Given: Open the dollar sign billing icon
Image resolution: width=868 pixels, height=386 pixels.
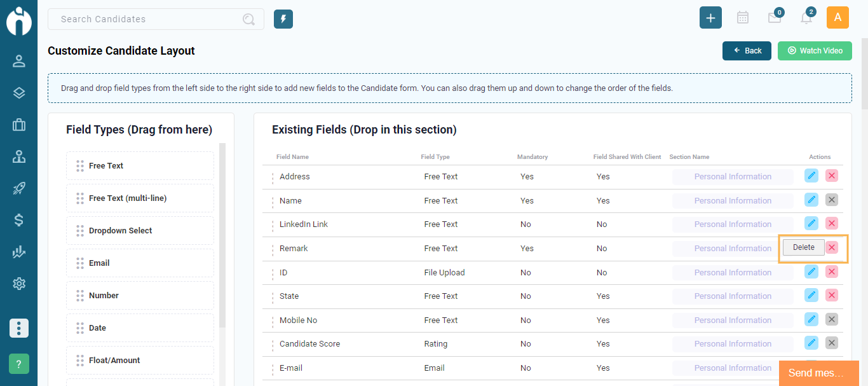Looking at the screenshot, I should coord(19,220).
